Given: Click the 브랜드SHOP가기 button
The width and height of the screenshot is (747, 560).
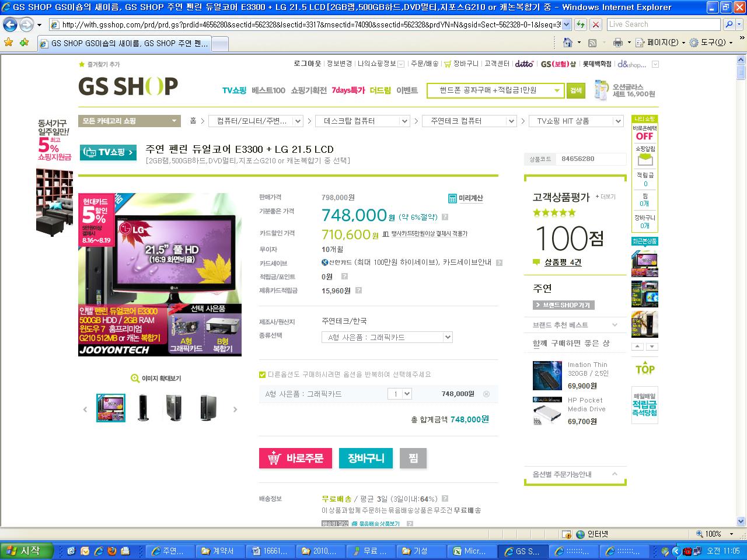Looking at the screenshot, I should pos(563,305).
